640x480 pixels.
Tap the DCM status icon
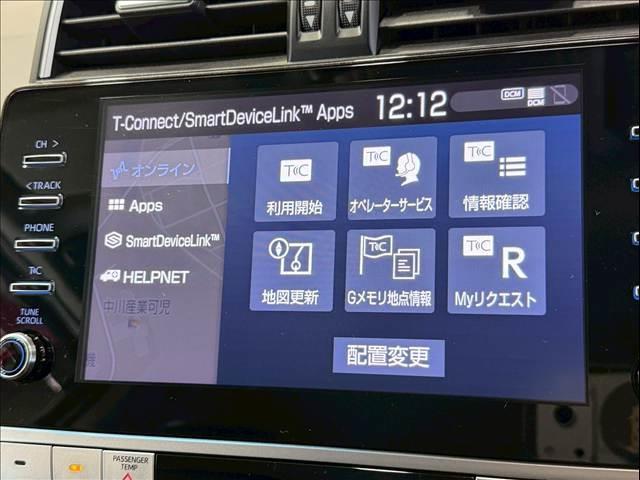tap(512, 94)
